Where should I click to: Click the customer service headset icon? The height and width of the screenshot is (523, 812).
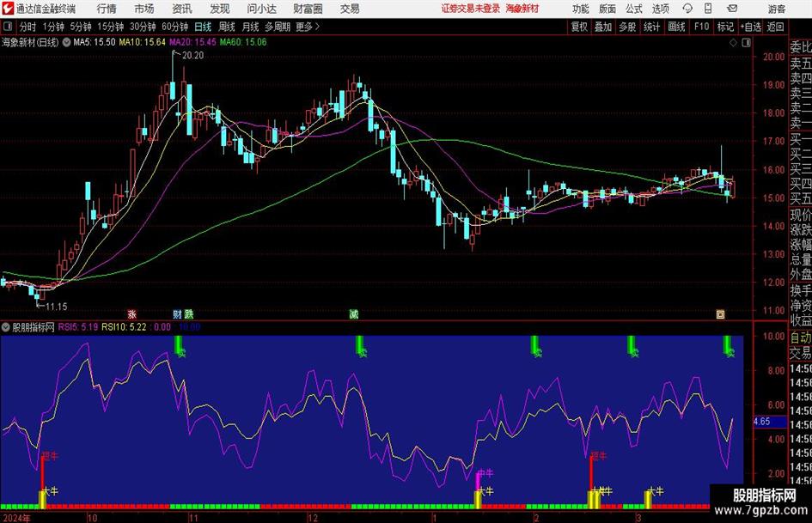pos(687,9)
